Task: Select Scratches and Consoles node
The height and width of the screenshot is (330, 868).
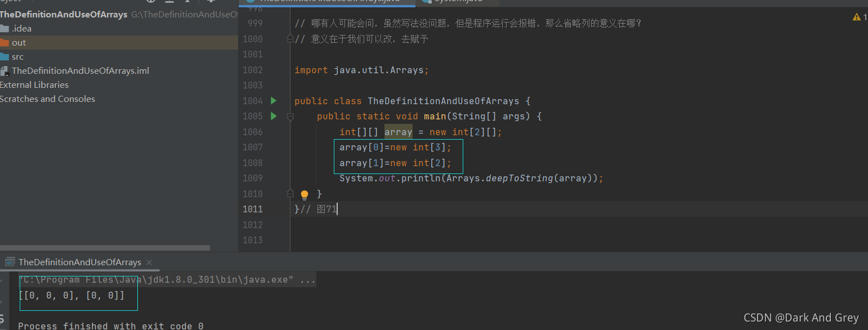Action: click(x=47, y=99)
